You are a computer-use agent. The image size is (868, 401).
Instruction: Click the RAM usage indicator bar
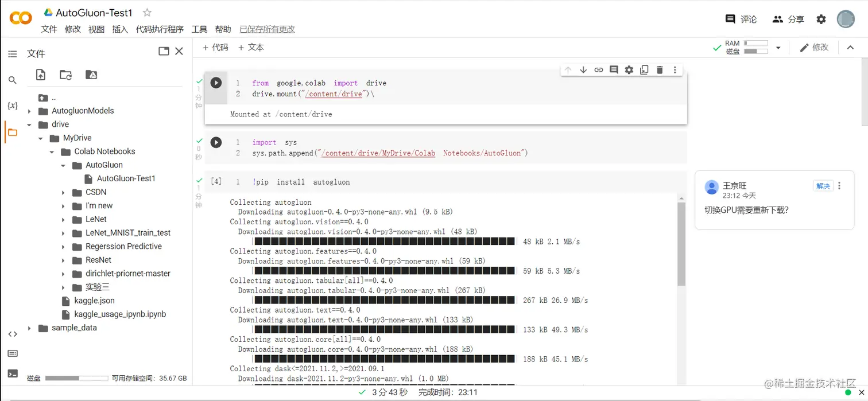(x=755, y=43)
